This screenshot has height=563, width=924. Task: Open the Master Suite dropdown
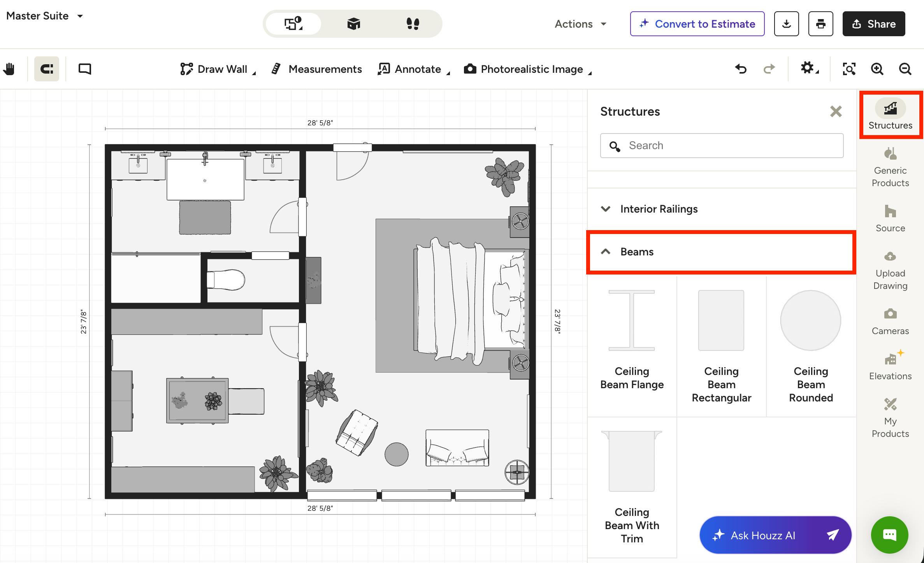[44, 16]
